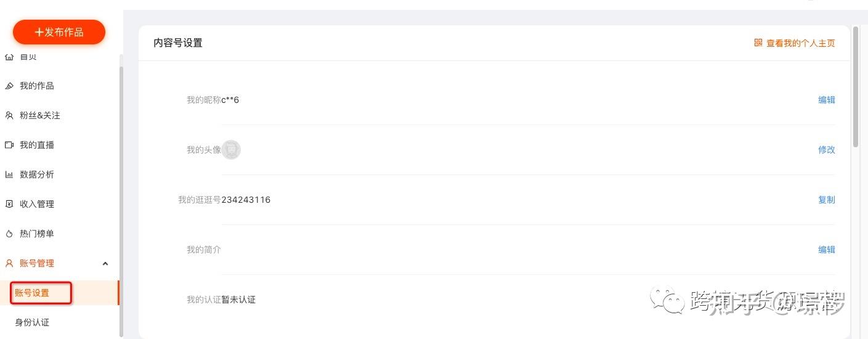Click the profile avatar thumbnail
Viewport: 868px width, 339px height.
tap(231, 150)
